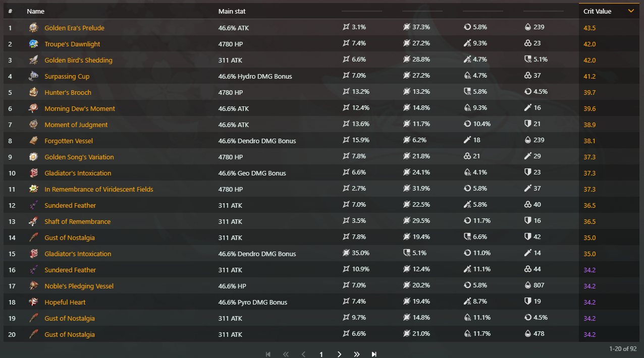The image size is (644, 358).
Task: Open the Moment of Judgment artifact link
Action: pos(76,125)
